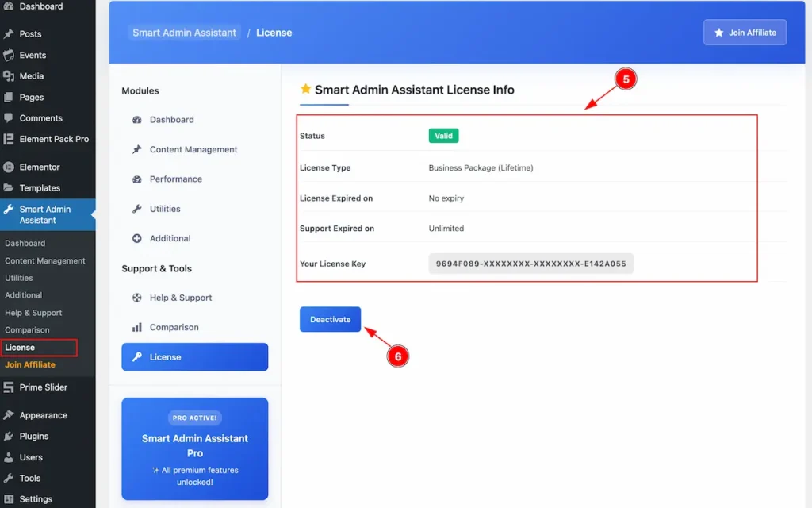The width and height of the screenshot is (812, 508).
Task: Select Utilities module tab
Action: [195, 209]
